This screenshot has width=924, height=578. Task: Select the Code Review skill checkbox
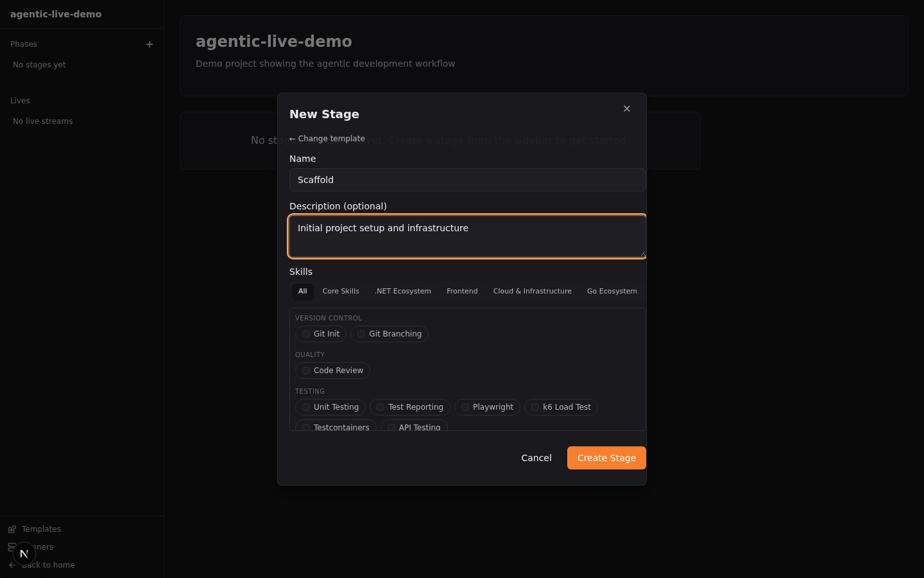point(306,371)
